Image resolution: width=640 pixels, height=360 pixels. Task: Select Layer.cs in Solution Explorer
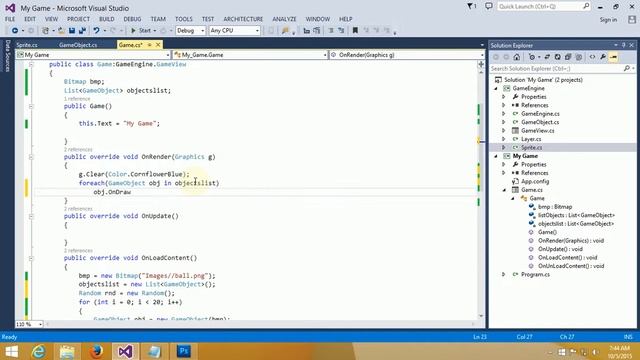[x=531, y=139]
